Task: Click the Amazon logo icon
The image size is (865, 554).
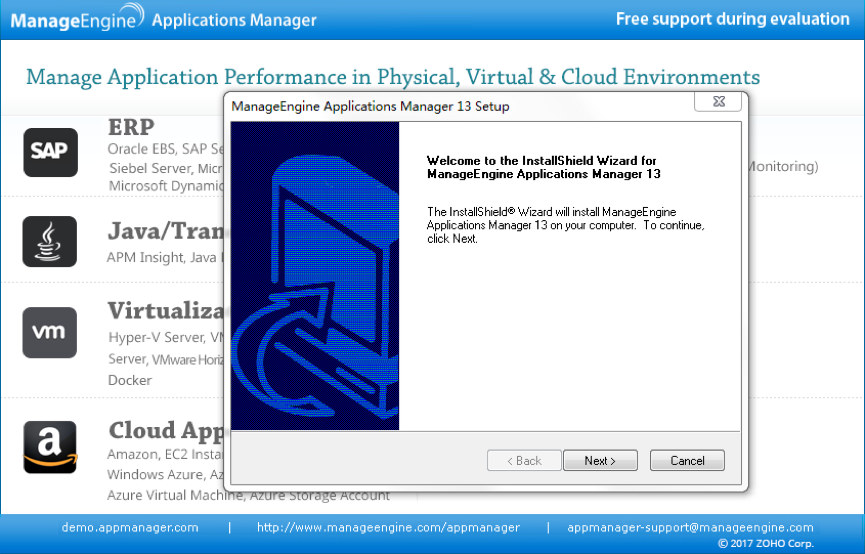Action: tap(50, 447)
